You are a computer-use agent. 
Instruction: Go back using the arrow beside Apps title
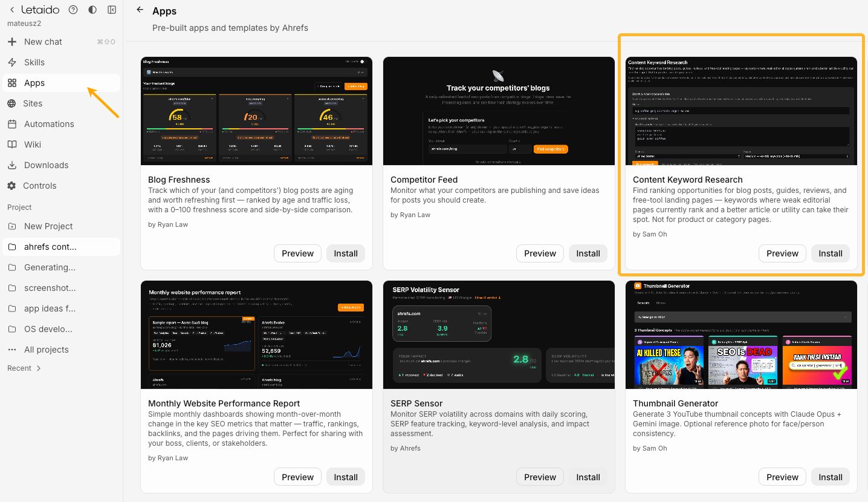pyautogui.click(x=140, y=10)
